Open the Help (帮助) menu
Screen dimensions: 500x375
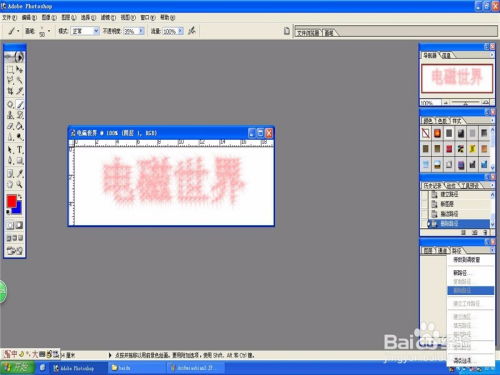click(x=168, y=17)
